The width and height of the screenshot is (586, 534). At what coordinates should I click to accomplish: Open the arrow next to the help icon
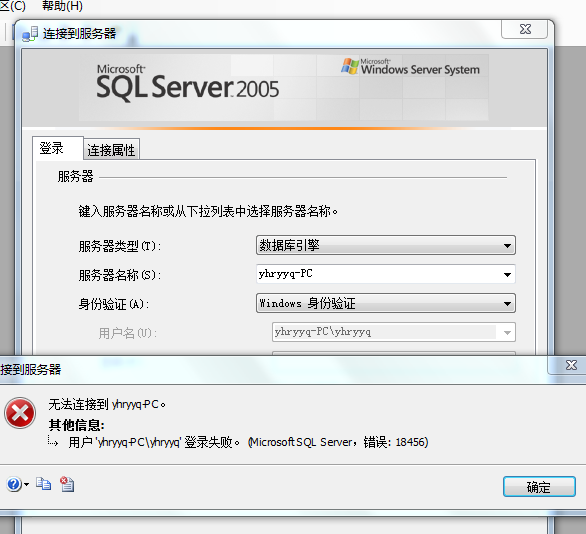[27, 485]
